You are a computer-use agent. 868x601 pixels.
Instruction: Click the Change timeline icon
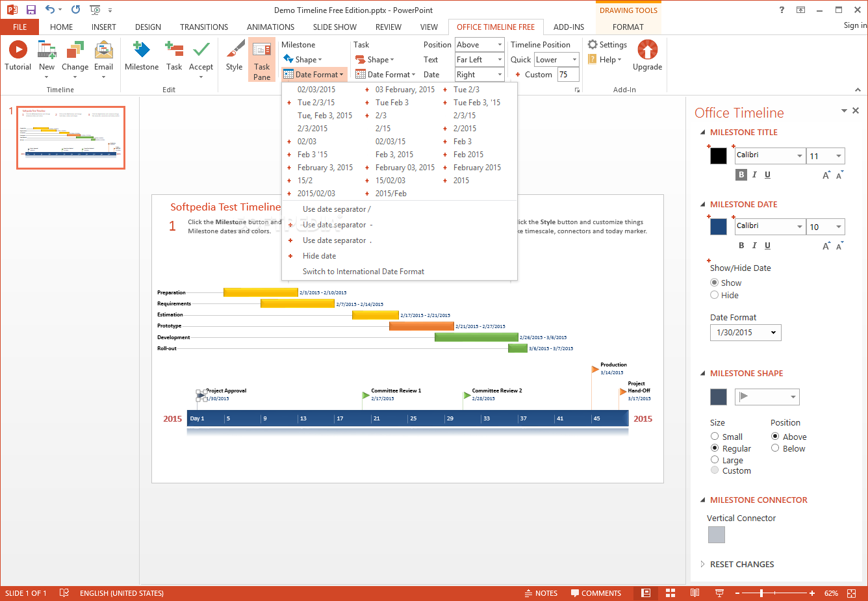(75, 51)
